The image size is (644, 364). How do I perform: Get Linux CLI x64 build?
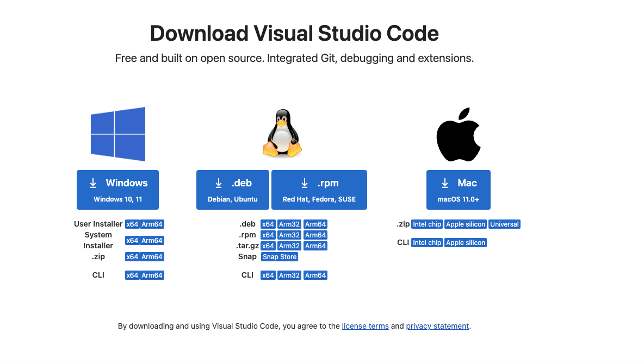pyautogui.click(x=268, y=275)
